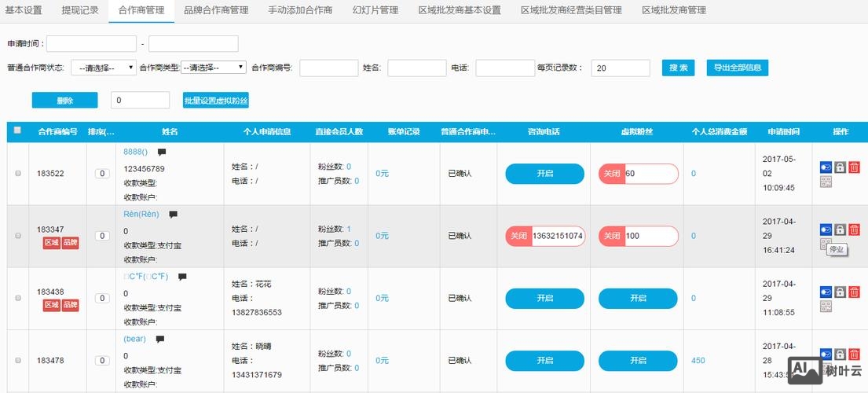Check the row checkbox for partner 183347
This screenshot has height=393, width=868.
[18, 236]
